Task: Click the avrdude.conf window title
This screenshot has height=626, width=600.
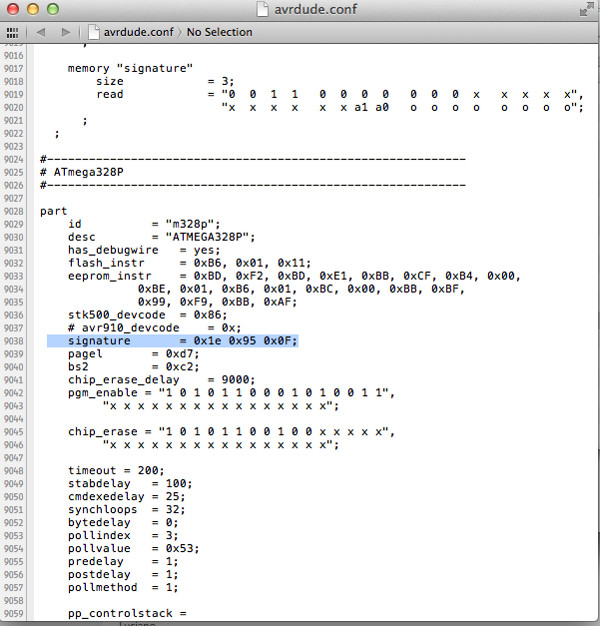Action: [315, 9]
